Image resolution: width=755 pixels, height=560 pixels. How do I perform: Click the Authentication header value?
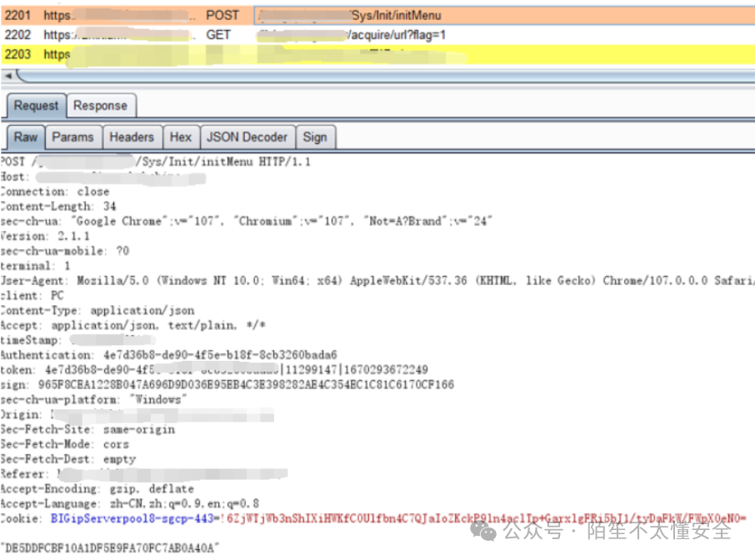tap(220, 355)
